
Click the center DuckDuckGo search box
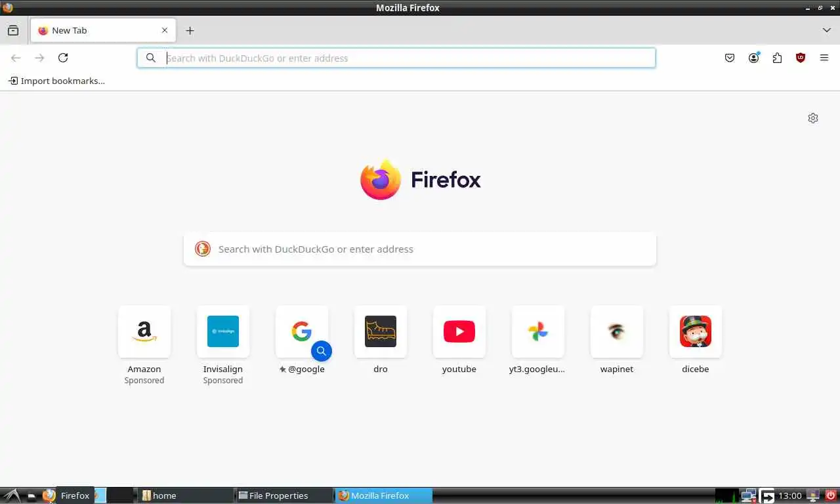420,249
